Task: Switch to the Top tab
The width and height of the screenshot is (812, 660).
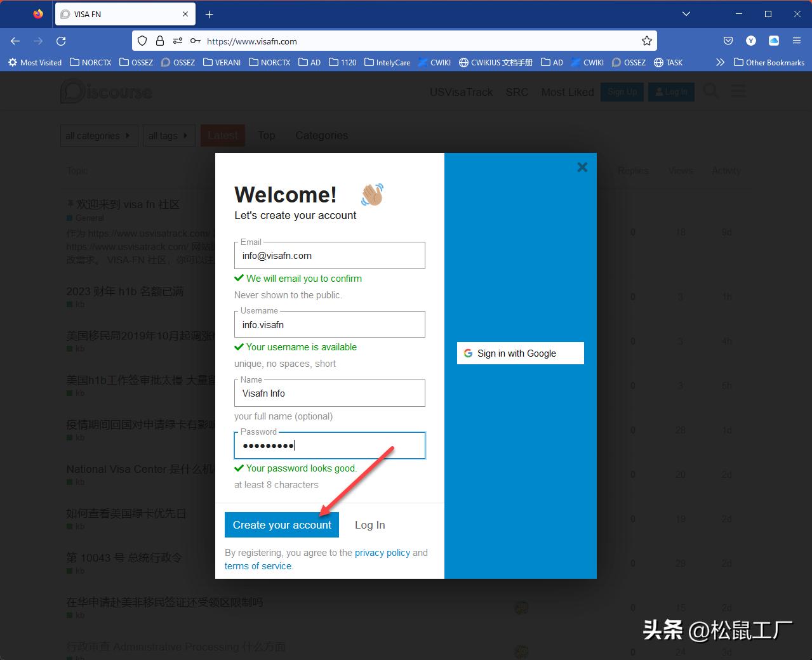Action: pyautogui.click(x=266, y=135)
